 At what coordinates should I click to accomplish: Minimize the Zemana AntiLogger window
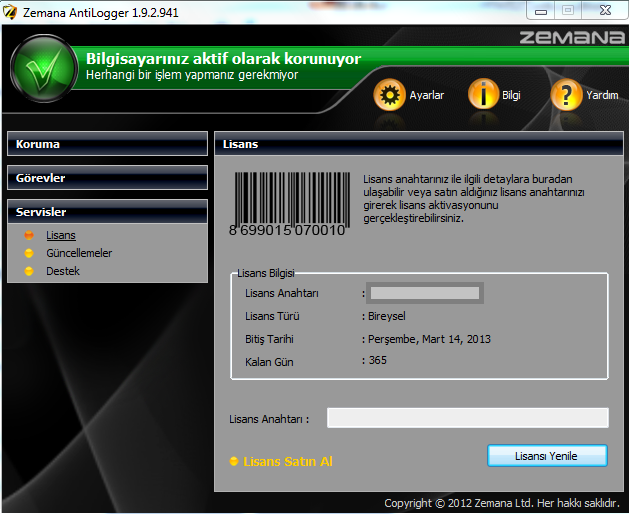click(541, 10)
